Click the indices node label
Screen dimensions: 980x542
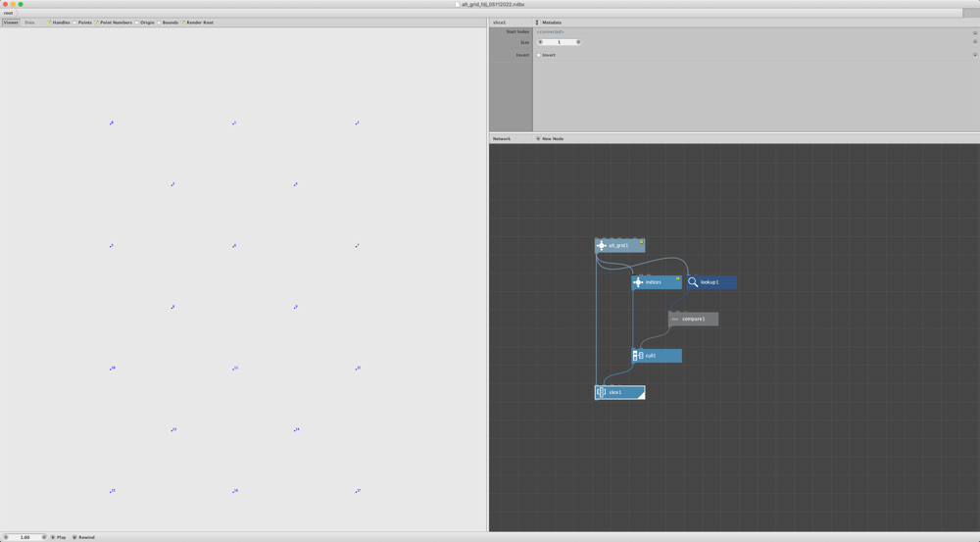(653, 282)
